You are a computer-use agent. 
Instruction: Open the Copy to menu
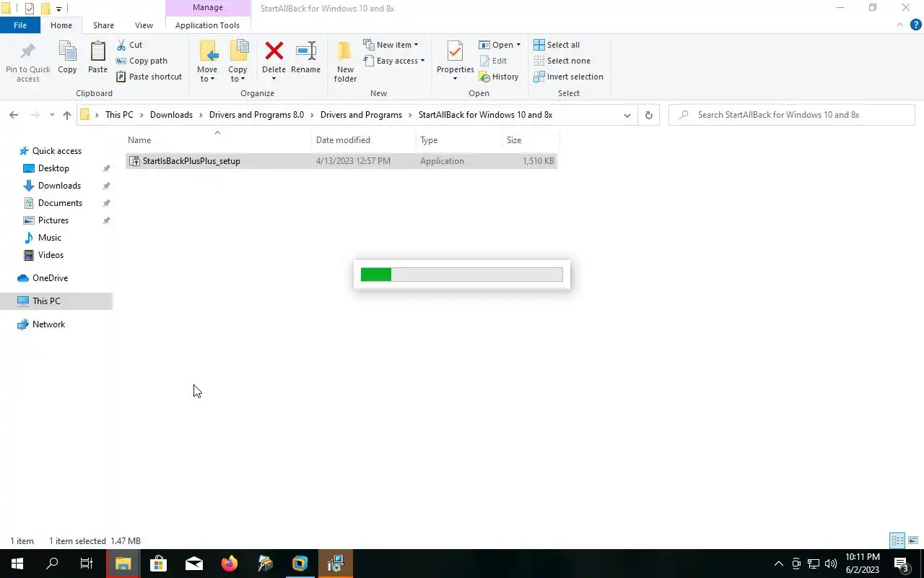point(237,62)
